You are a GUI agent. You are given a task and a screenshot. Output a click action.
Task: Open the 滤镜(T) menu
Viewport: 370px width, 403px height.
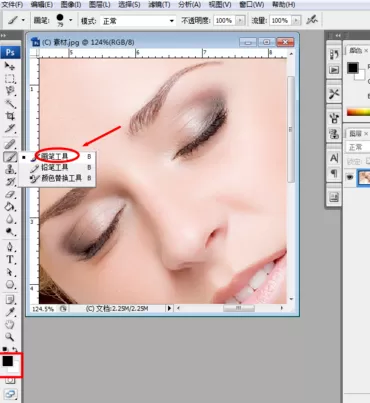(x=159, y=5)
